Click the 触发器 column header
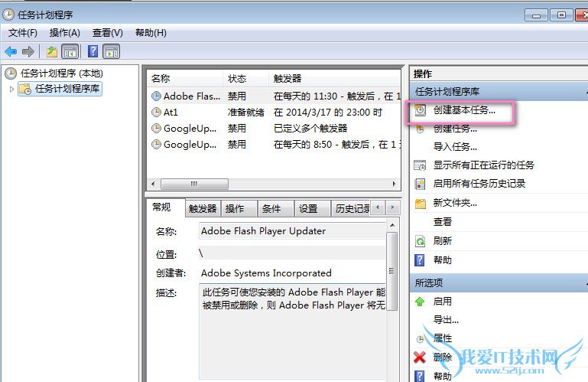Viewport: 588px width, 382px height. point(334,79)
